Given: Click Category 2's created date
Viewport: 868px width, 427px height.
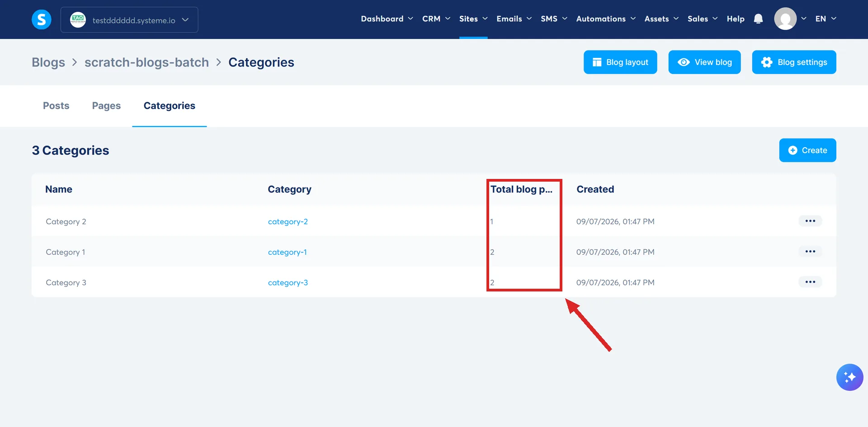Looking at the screenshot, I should (615, 221).
